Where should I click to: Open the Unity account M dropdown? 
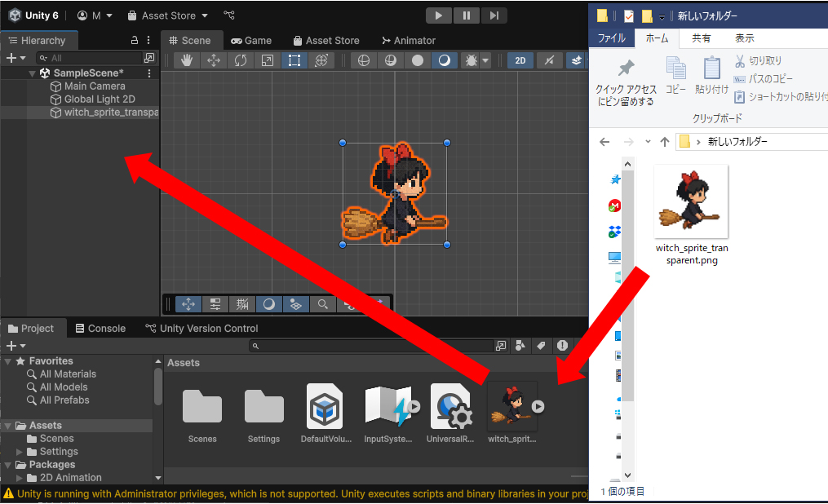(95, 15)
